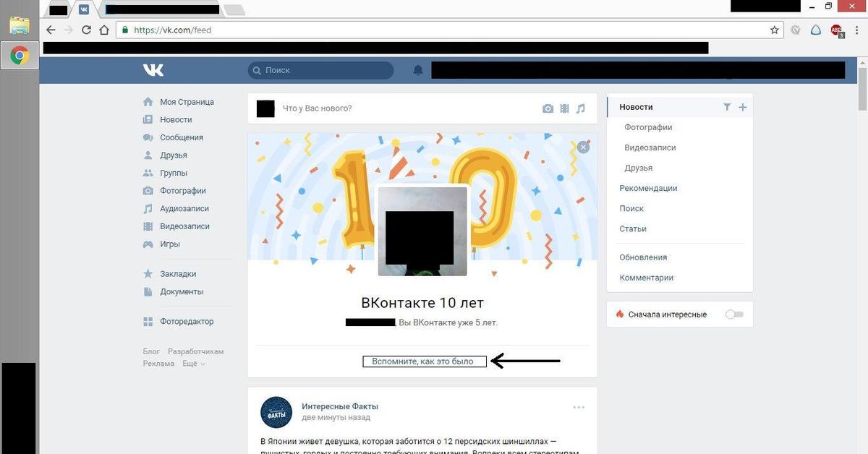The height and width of the screenshot is (454, 868).
Task: Select 'Рекомендации' in right panel
Action: (x=648, y=188)
